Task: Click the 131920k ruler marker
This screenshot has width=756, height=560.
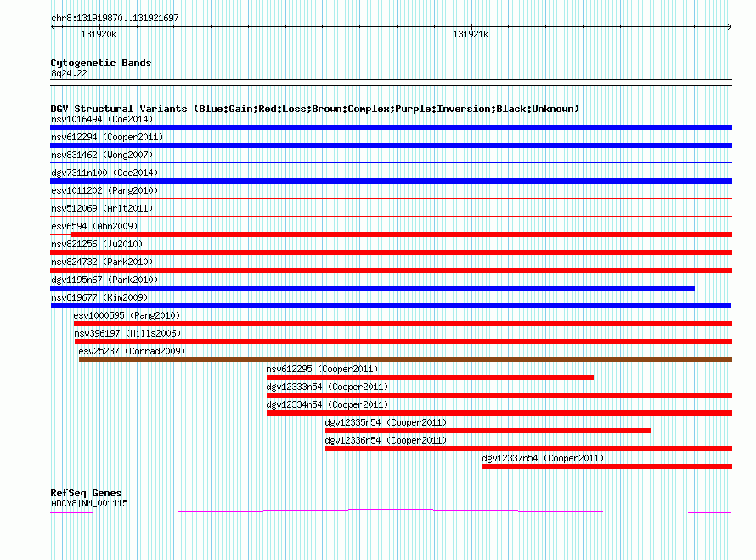Action: pos(99,34)
